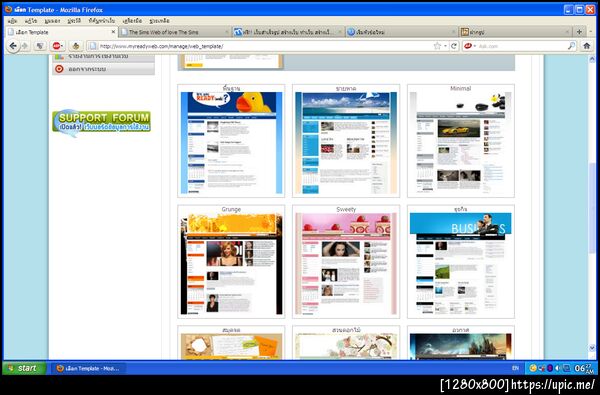Click the volume speaker tray icon
Viewport: 600px width, 395px height.
click(558, 368)
